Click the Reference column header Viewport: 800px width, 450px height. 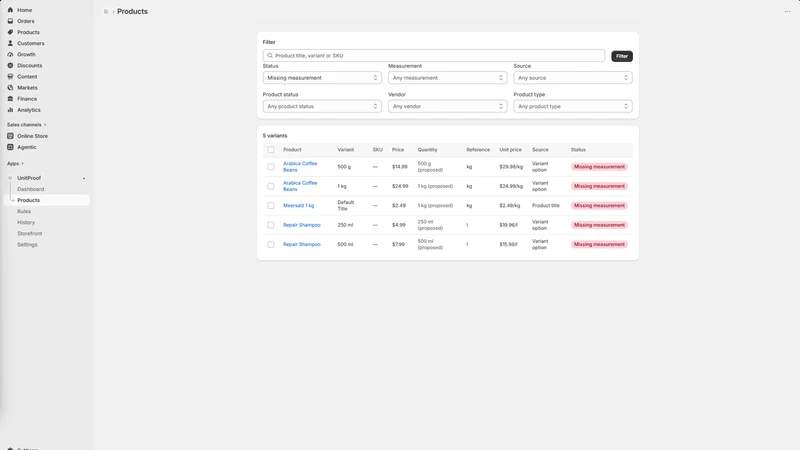pyautogui.click(x=478, y=149)
